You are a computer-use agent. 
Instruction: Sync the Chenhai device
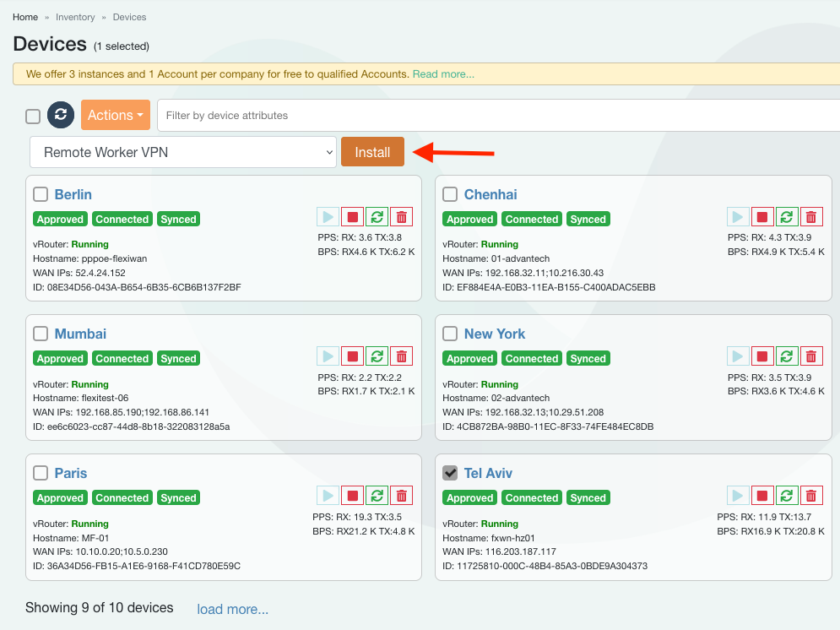787,217
